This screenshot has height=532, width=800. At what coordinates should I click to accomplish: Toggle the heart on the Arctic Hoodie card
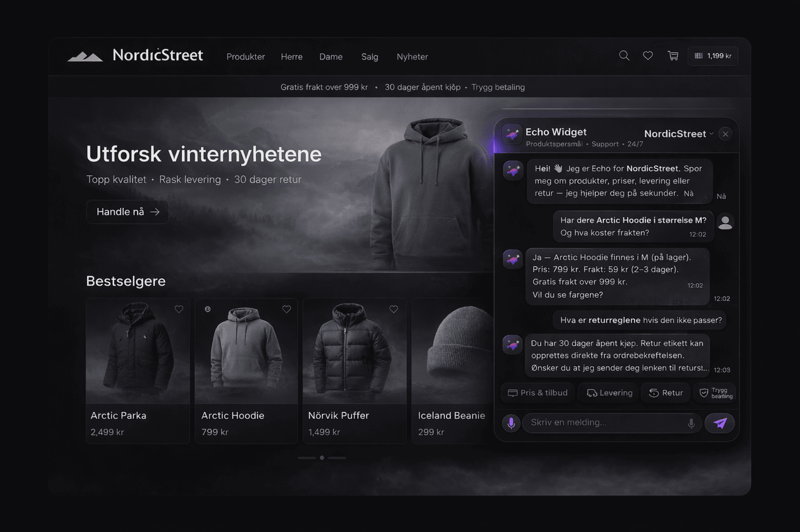click(286, 309)
